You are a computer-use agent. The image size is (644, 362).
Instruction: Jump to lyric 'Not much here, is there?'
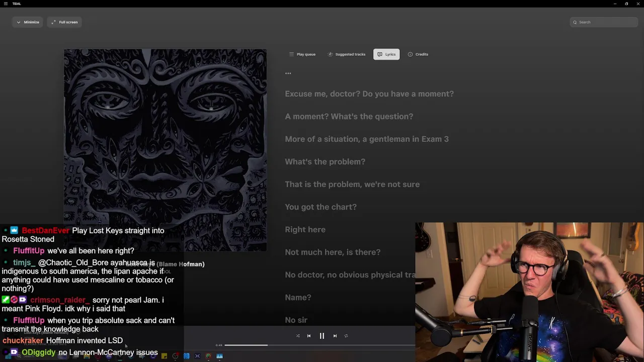pos(333,252)
